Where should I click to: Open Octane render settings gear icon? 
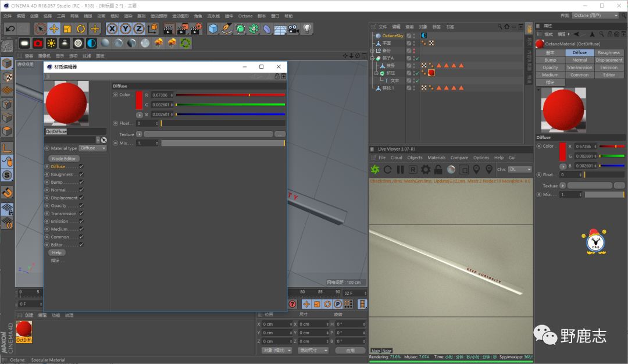tap(426, 169)
